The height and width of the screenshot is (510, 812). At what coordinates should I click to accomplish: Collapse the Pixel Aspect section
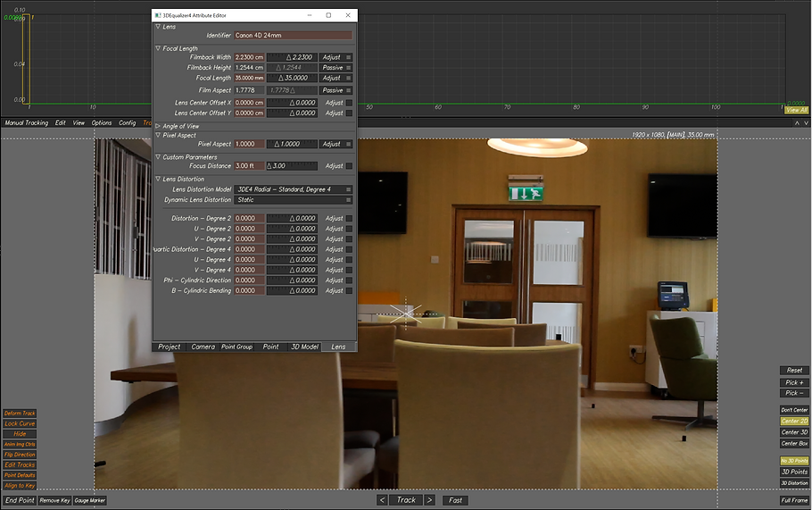pyautogui.click(x=158, y=135)
